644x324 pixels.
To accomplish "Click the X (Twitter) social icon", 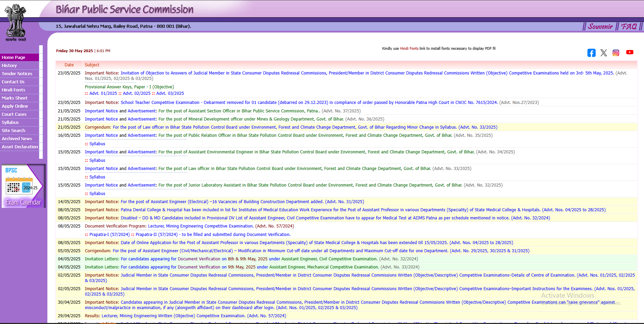I will click(603, 53).
